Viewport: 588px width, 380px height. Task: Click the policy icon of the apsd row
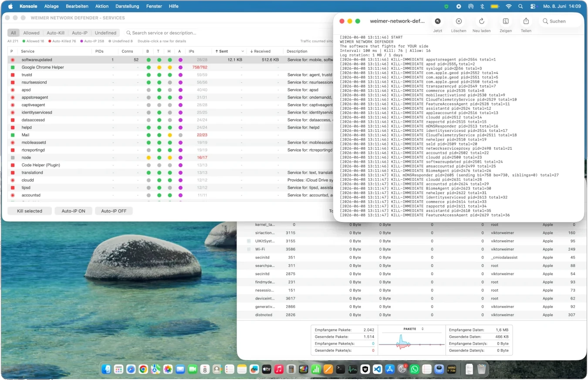pyautogui.click(x=13, y=90)
